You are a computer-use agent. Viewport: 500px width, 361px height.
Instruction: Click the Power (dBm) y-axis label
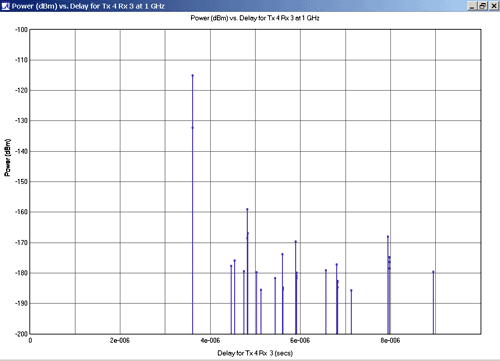(7, 157)
